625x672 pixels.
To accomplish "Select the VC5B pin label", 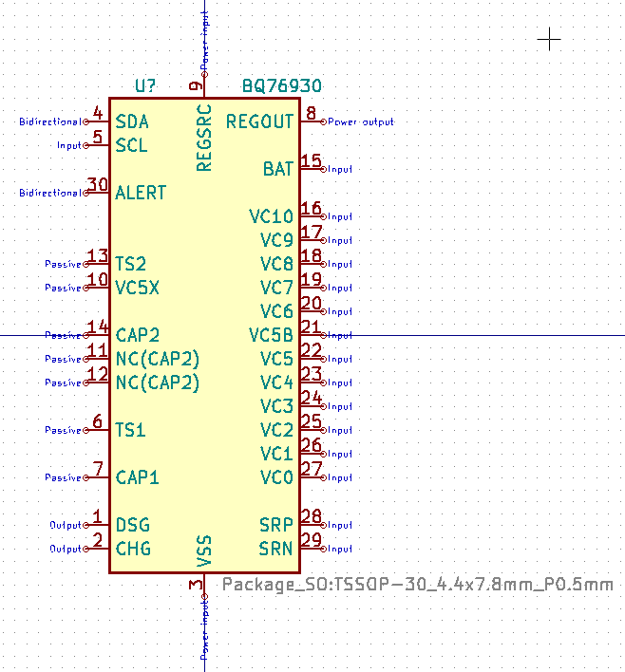I will pos(272,335).
